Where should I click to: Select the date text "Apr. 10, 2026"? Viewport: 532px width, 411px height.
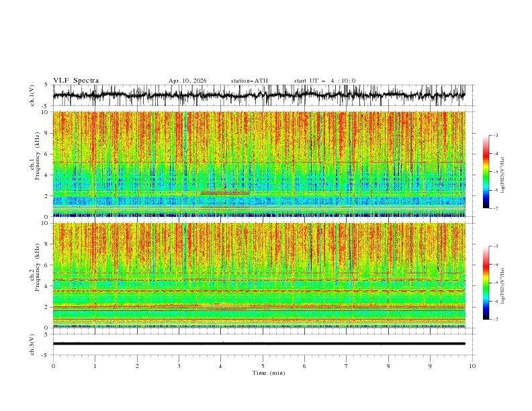[x=187, y=81]
